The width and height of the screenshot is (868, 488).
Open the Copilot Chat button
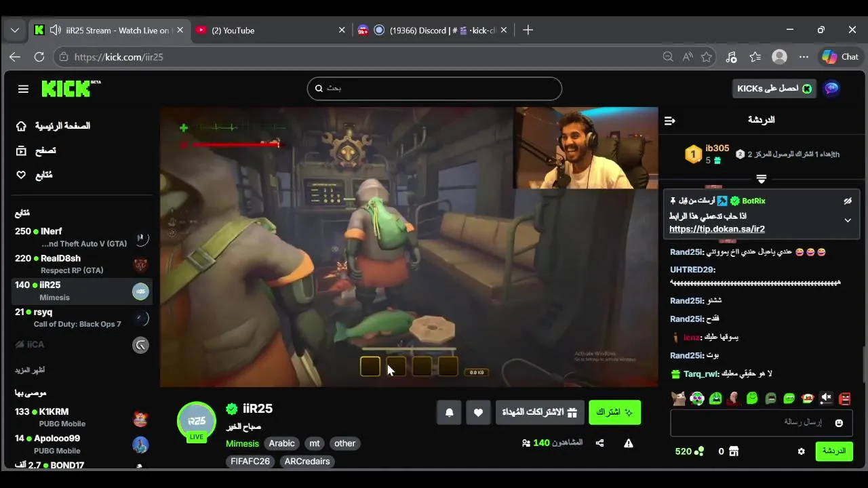coord(840,57)
